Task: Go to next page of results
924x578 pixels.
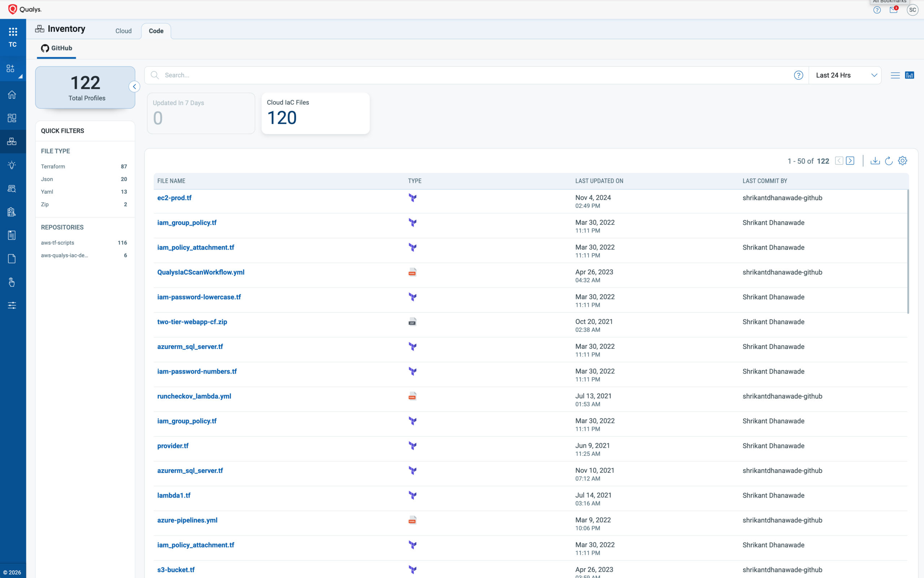Action: tap(850, 161)
